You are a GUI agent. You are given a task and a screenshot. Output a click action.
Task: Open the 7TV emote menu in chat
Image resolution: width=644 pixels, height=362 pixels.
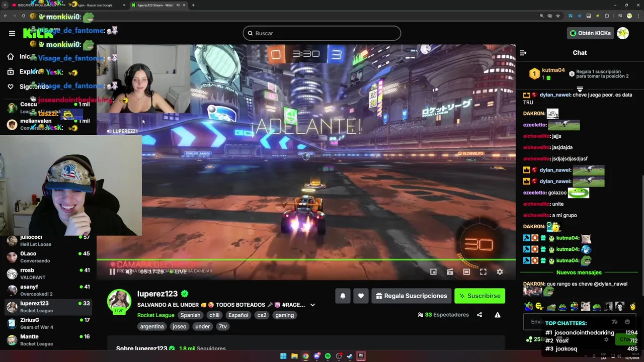pos(615,322)
